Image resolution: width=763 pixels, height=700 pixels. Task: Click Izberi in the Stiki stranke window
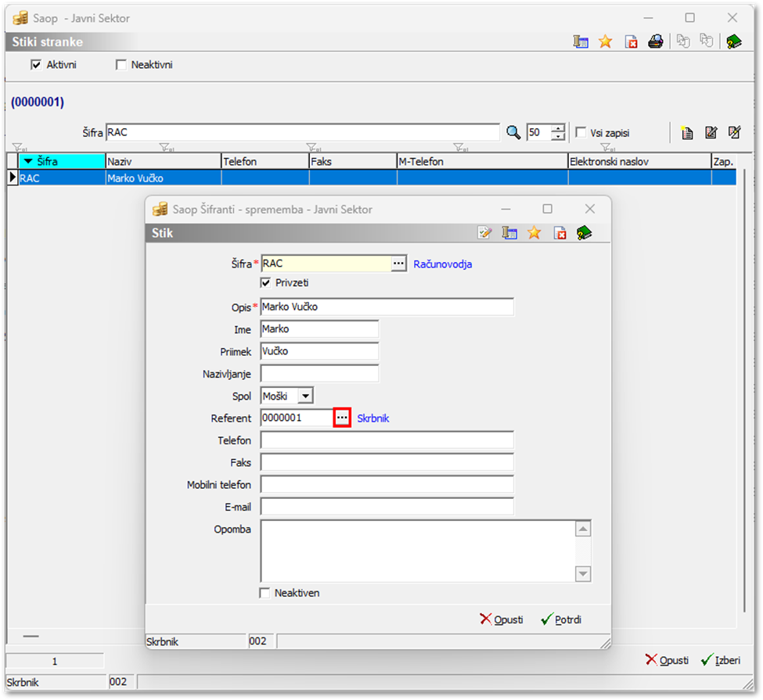pos(721,661)
